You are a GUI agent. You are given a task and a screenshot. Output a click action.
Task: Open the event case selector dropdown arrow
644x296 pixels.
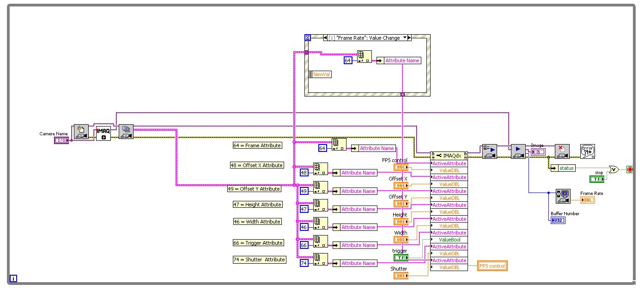click(405, 38)
